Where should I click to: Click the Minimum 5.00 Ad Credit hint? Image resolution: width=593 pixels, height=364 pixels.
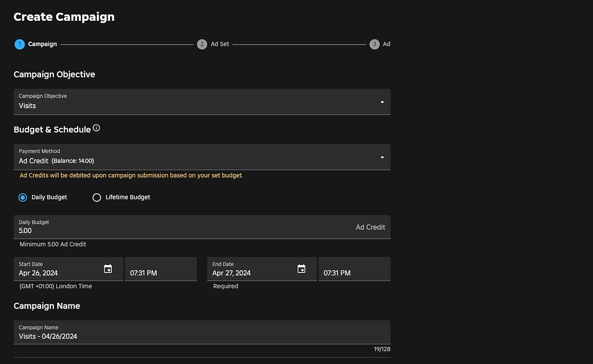53,244
